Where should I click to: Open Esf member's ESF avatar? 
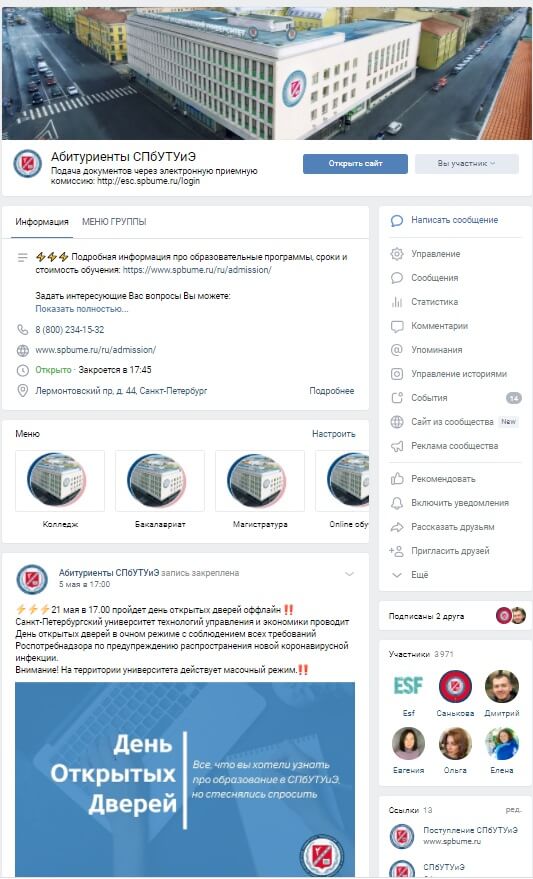[x=409, y=686]
